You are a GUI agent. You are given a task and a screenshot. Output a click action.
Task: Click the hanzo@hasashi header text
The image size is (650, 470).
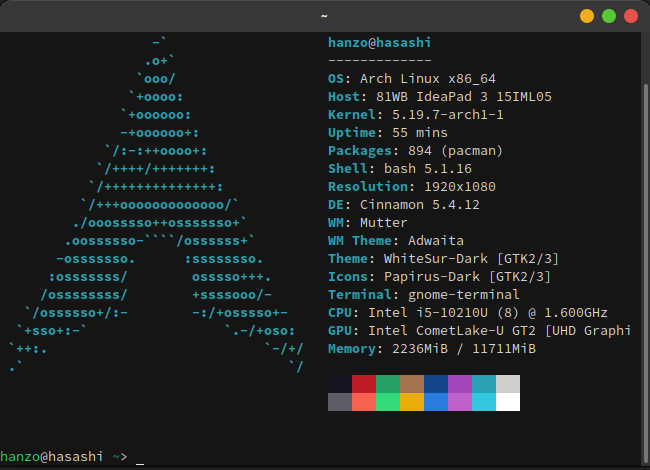tap(379, 42)
